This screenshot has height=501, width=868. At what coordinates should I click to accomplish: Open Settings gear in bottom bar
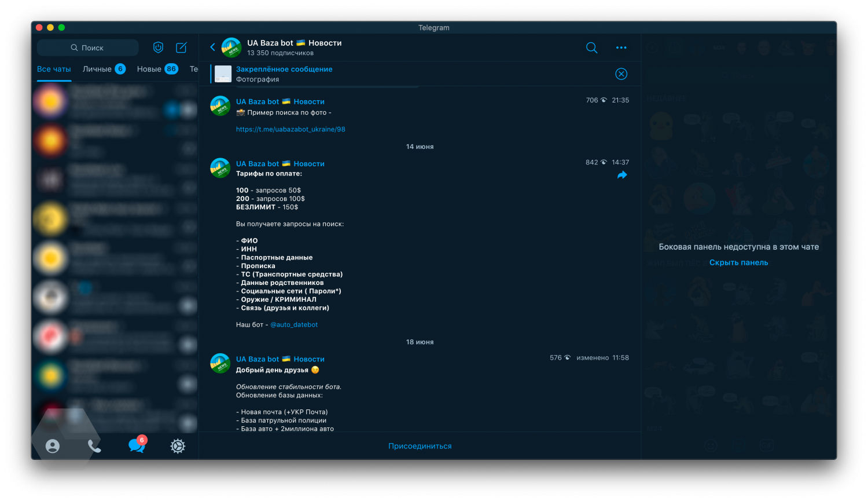click(x=178, y=446)
